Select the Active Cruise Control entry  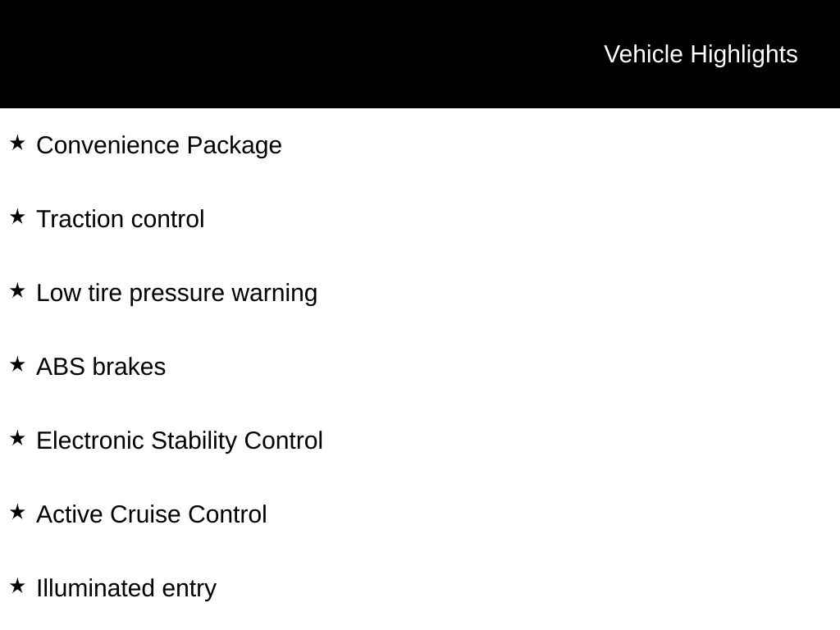[x=152, y=514]
